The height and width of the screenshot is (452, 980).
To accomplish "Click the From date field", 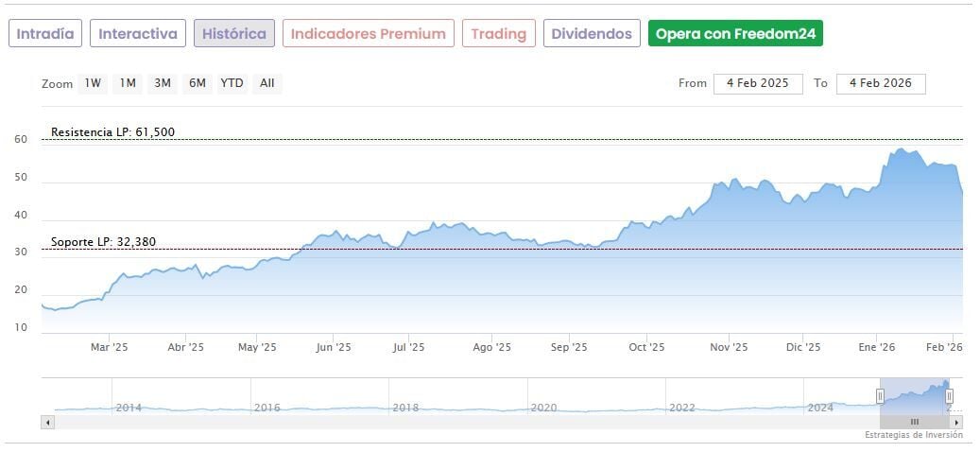I will click(758, 83).
